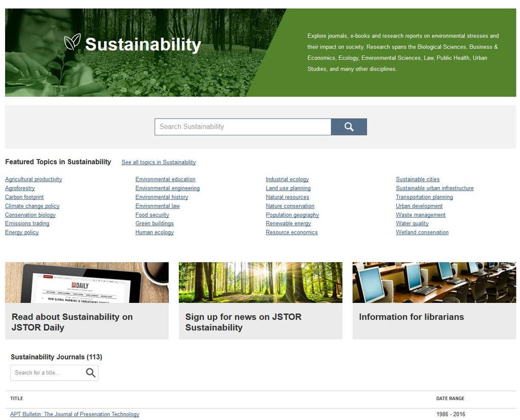Viewport: 520px width, 420px height.
Task: Open Read about Sustainability on JSTOR Daily
Action: (72, 322)
